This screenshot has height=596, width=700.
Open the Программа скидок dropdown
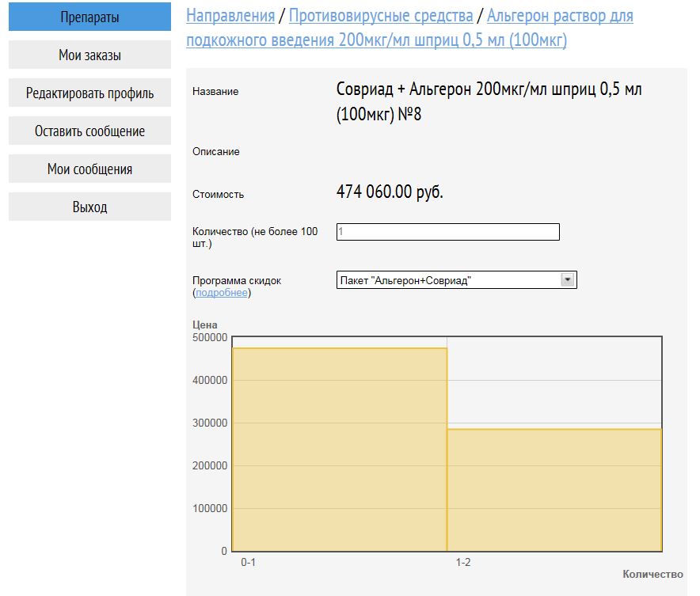(x=457, y=280)
